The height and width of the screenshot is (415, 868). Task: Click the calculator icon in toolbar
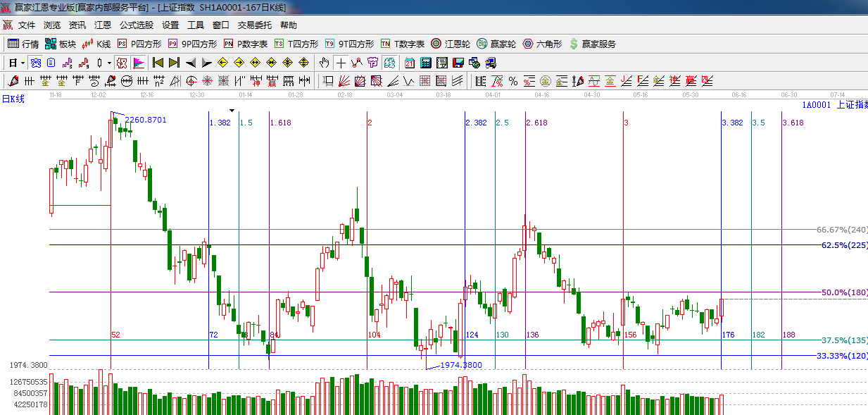point(425,63)
